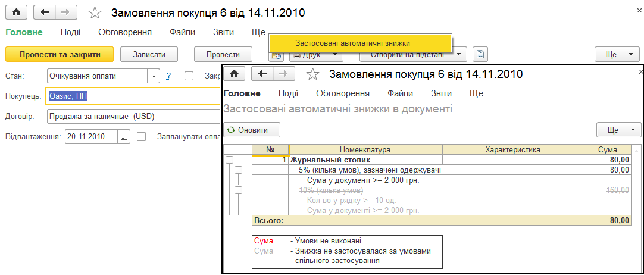Expand the Створити на підставі dropdown

(413, 55)
